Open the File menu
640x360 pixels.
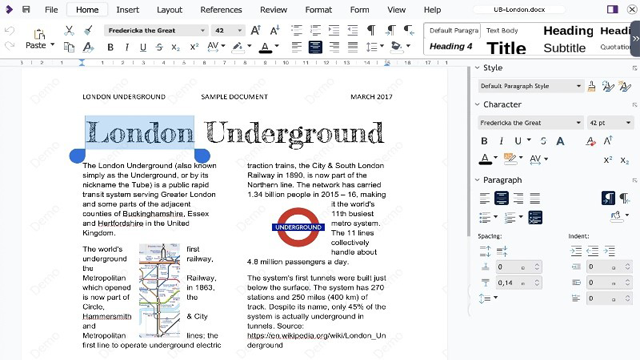(x=51, y=10)
